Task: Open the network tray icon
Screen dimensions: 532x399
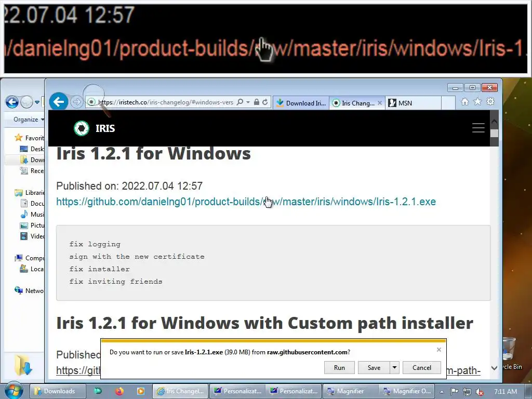Action: point(467,392)
